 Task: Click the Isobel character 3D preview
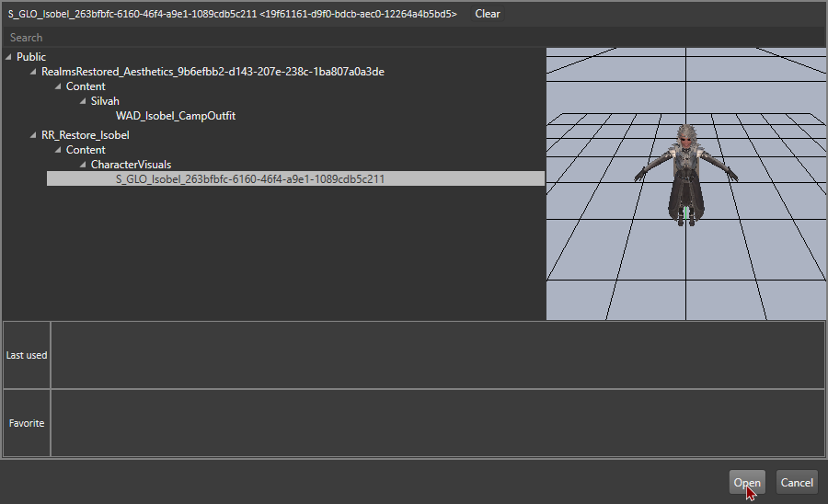[x=686, y=176]
